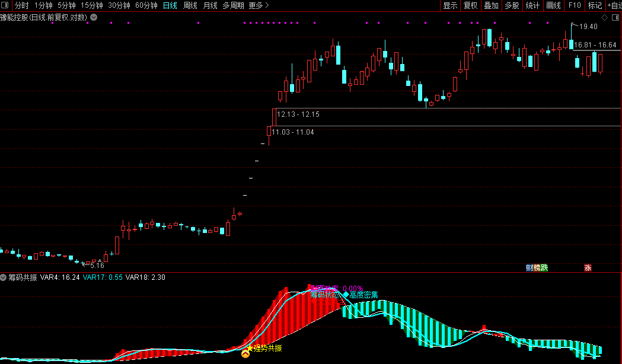Screen dimensions: 622x364
Task: Click the yellow arrow signal icon
Action: 245,354
